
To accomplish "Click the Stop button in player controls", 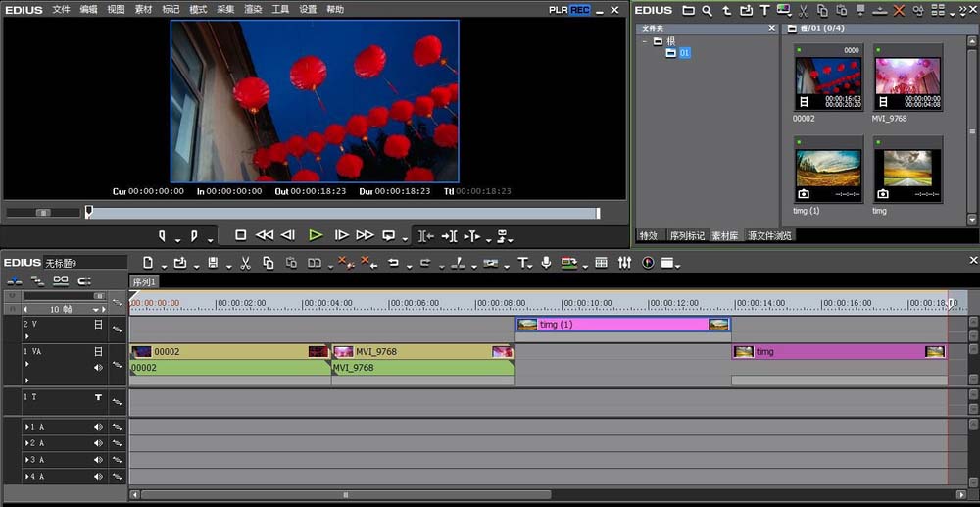I will [241, 235].
